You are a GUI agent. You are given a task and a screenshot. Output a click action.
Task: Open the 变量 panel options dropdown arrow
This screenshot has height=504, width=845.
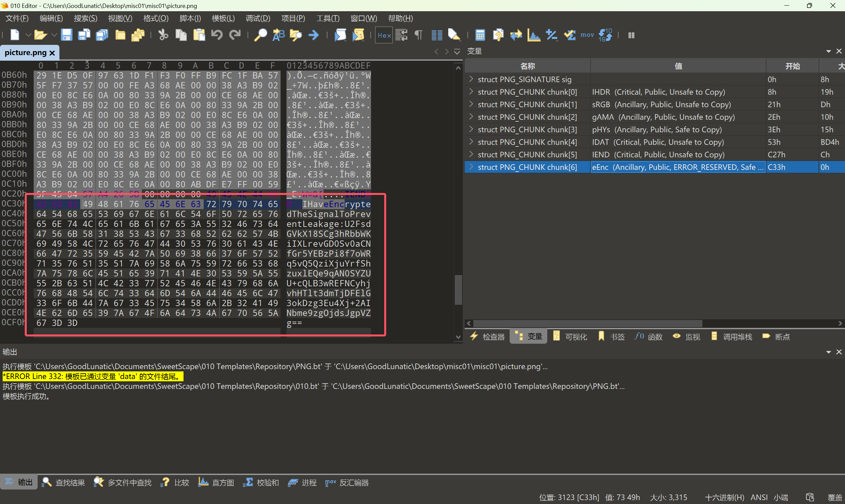tap(828, 51)
